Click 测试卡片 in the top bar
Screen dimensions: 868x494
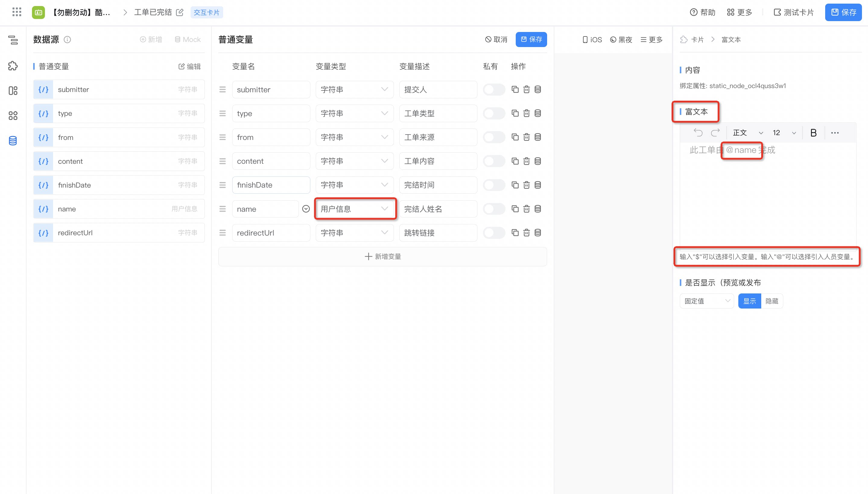794,12
